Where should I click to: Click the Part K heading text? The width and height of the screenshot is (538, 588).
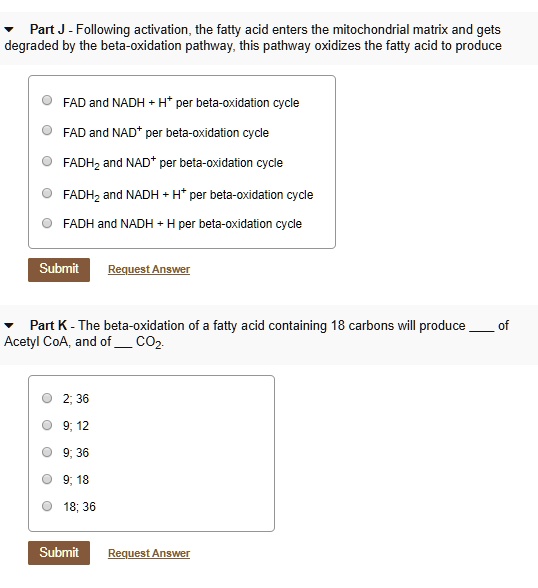tap(48, 326)
